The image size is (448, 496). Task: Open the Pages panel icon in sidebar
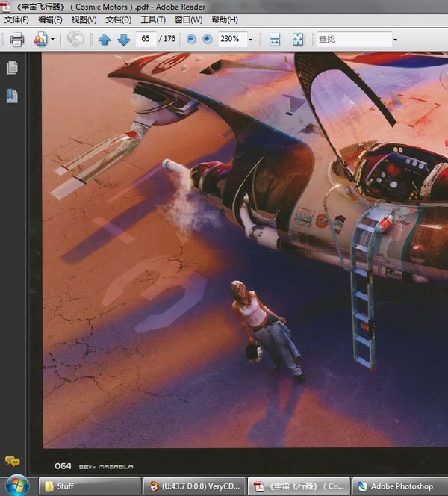pyautogui.click(x=12, y=68)
